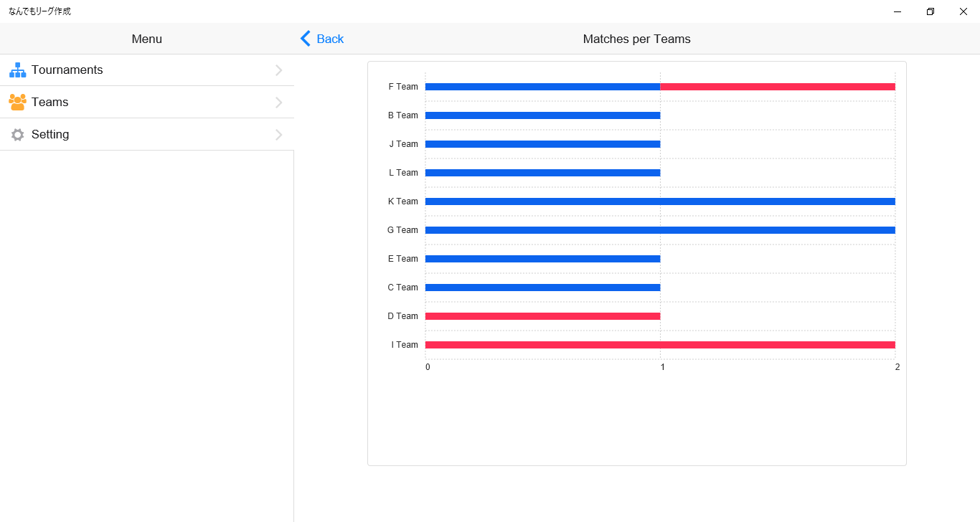The image size is (980, 522).
Task: Click the Setting gear icon
Action: [18, 135]
